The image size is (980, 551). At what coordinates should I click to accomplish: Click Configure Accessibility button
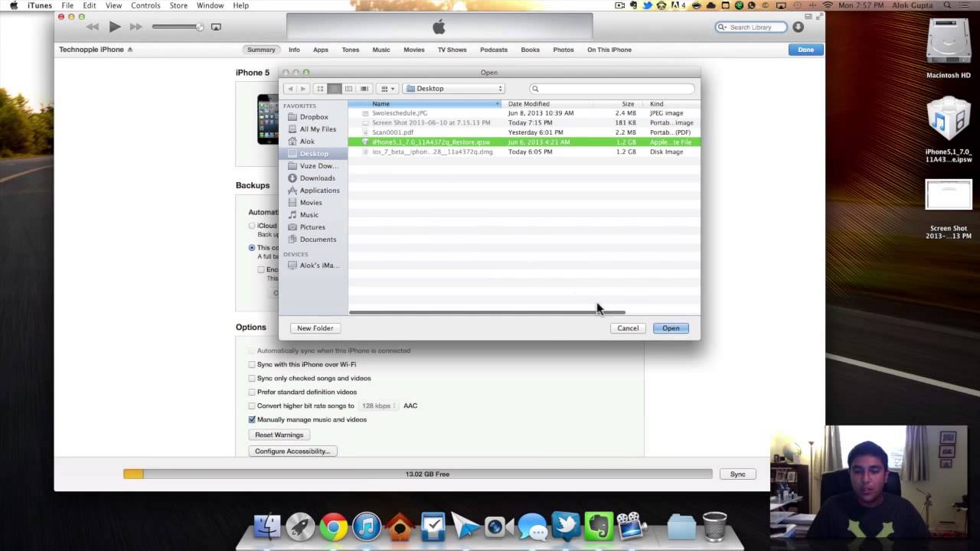click(x=292, y=452)
